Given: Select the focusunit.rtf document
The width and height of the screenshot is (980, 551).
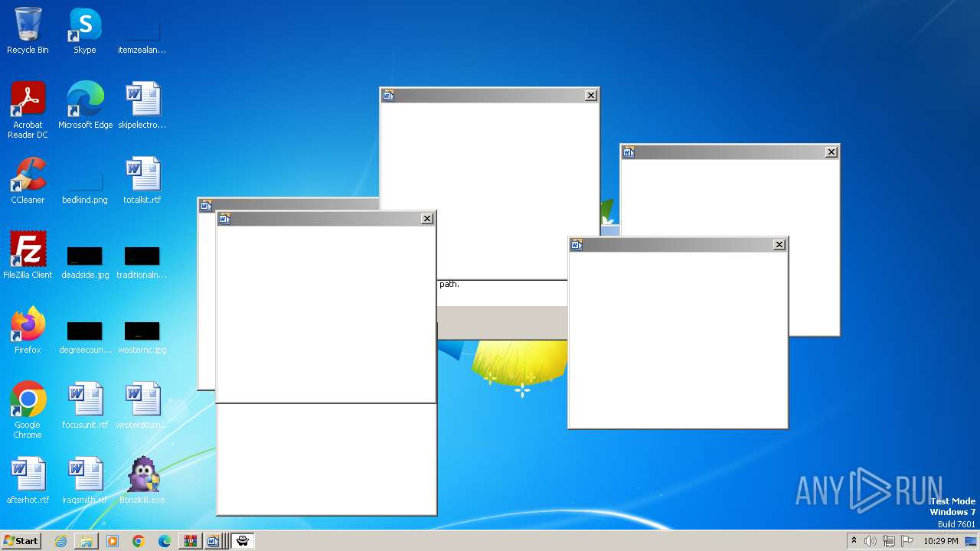Looking at the screenshot, I should point(85,406).
